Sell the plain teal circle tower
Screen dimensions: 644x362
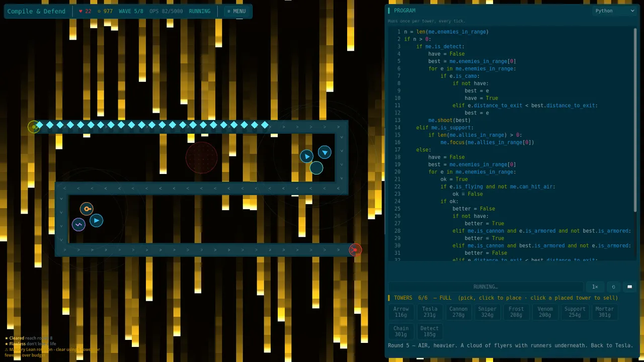pyautogui.click(x=316, y=168)
